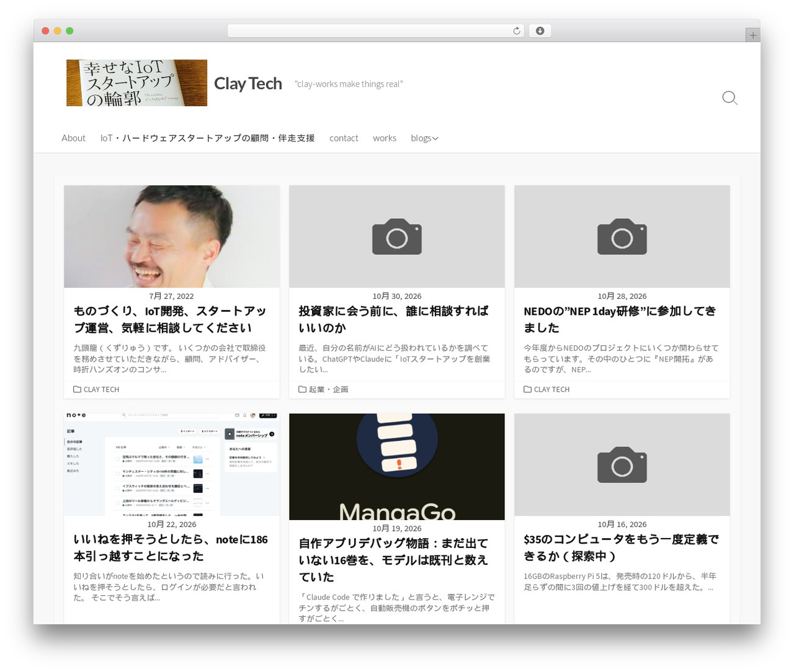Click the browser address bar field
This screenshot has height=672, width=794.
pos(375,31)
